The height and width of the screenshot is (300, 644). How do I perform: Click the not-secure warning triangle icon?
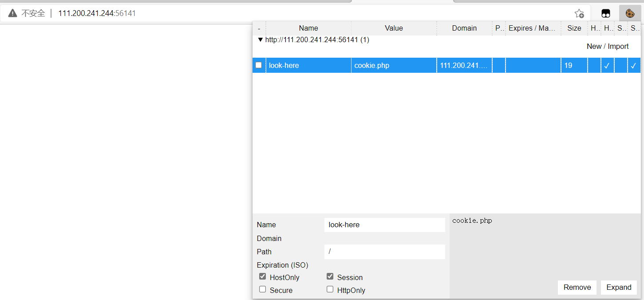12,13
